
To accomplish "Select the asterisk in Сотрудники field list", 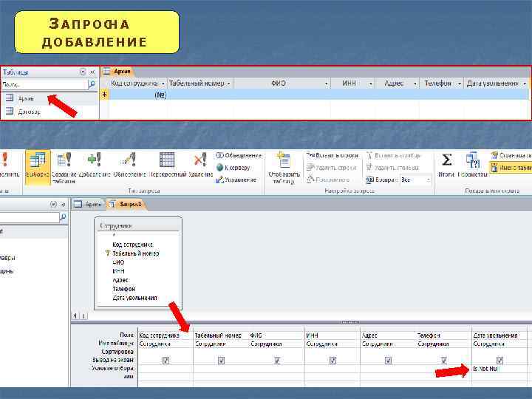I will (x=114, y=236).
